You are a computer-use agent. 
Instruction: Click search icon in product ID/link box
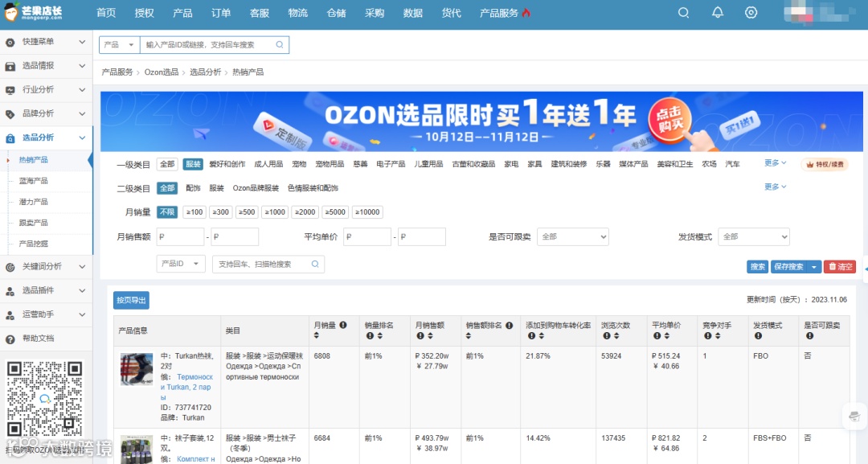[x=280, y=45]
